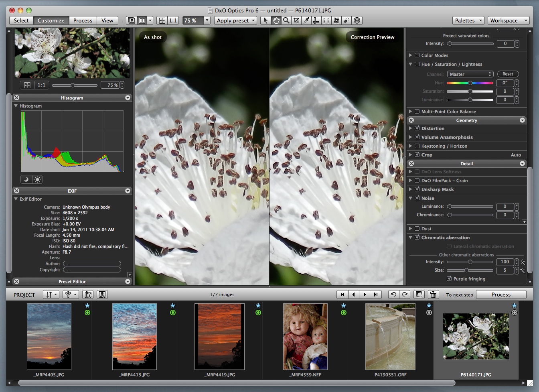Select the dust removal eraser tool
The image size is (539, 392).
pos(346,20)
